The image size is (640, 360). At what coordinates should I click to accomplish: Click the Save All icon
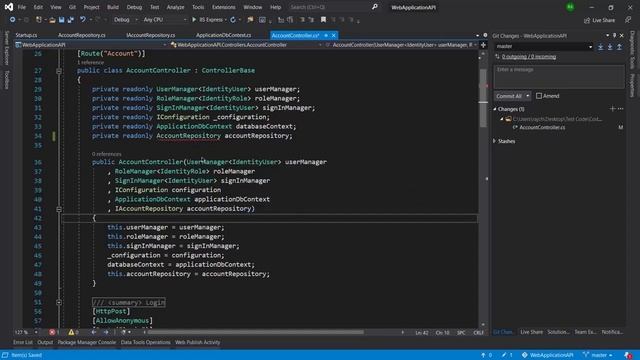(71, 20)
